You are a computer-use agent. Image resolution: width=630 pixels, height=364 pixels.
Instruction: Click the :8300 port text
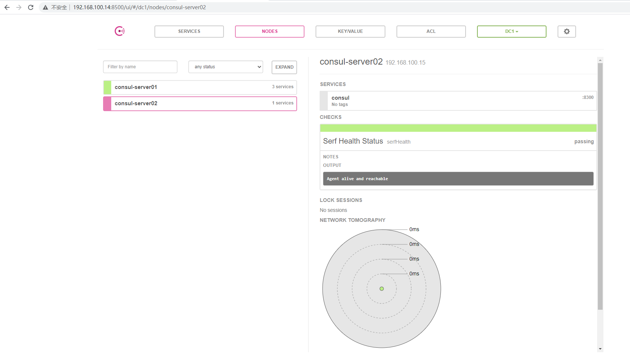coord(588,97)
